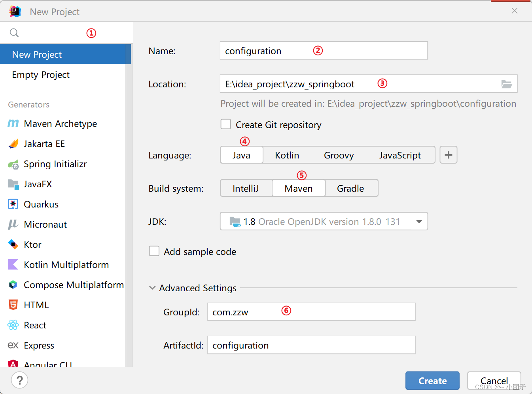Choose Kotlin as the language
The width and height of the screenshot is (532, 394).
[x=287, y=155]
